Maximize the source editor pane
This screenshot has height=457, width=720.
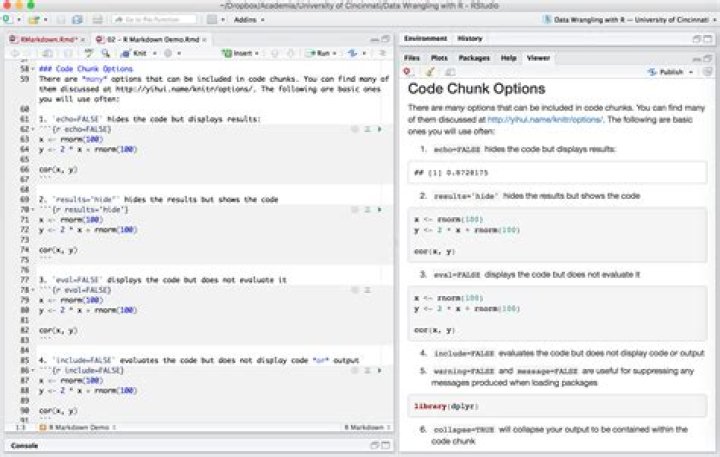click(x=386, y=39)
